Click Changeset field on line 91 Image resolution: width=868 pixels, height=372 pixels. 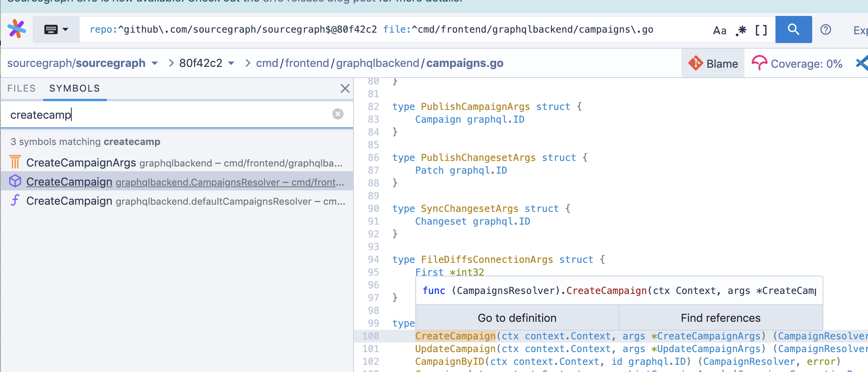tap(441, 221)
